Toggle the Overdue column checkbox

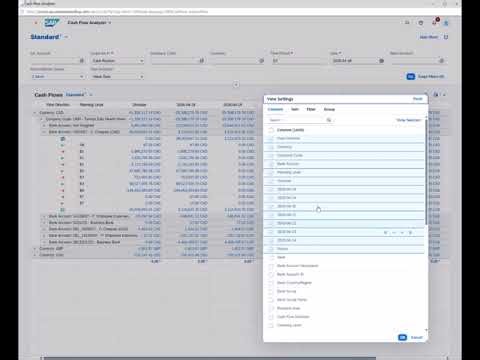tap(271, 181)
